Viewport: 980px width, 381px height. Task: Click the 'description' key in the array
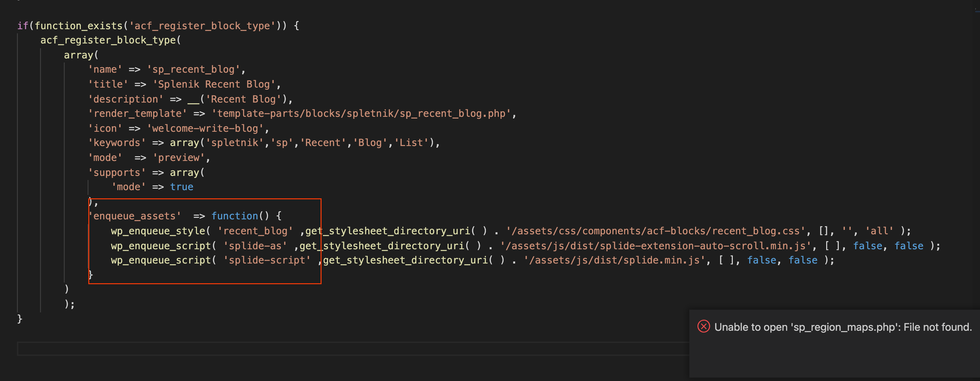(126, 99)
